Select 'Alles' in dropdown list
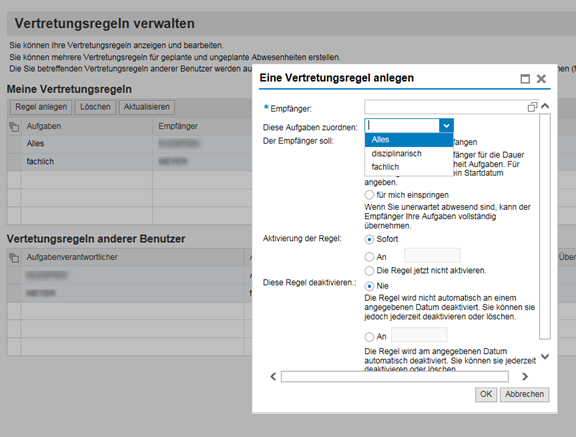Image resolution: width=576 pixels, height=437 pixels. 409,140
